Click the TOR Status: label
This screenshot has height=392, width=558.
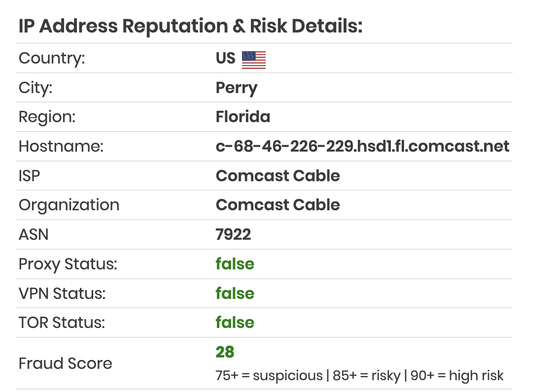pos(62,323)
